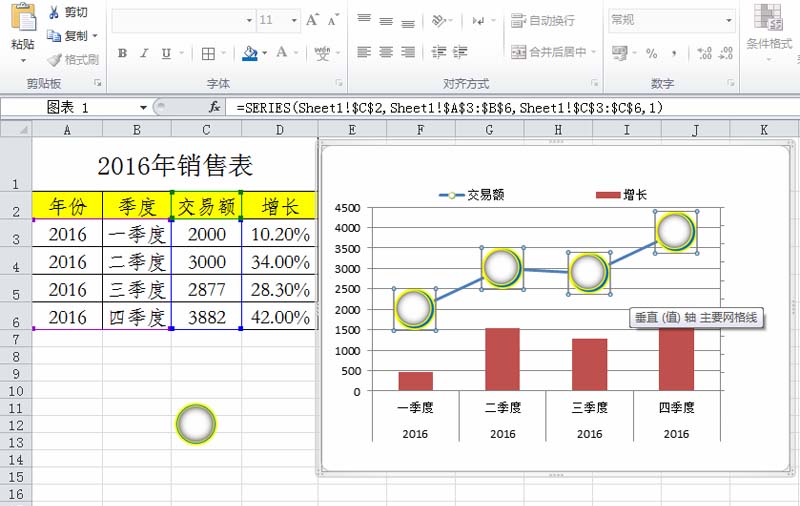800x506 pixels.
Task: Click the Copy (复制) icon
Action: (54, 35)
